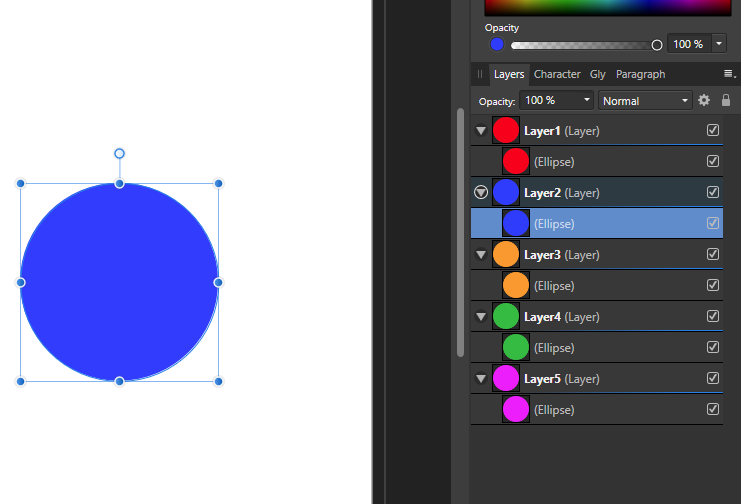Viewport: 741px width, 504px height.
Task: Switch to the Layers tab
Action: coord(509,74)
